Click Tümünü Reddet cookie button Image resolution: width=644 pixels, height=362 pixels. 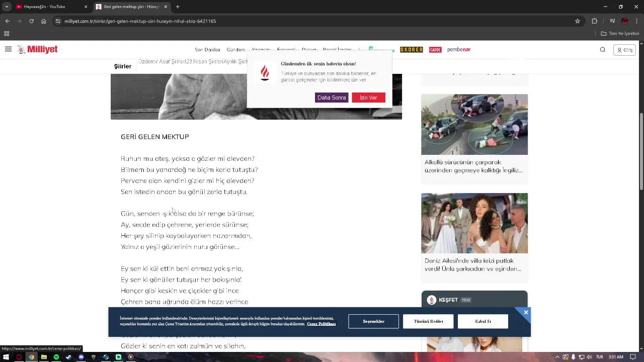tap(428, 321)
